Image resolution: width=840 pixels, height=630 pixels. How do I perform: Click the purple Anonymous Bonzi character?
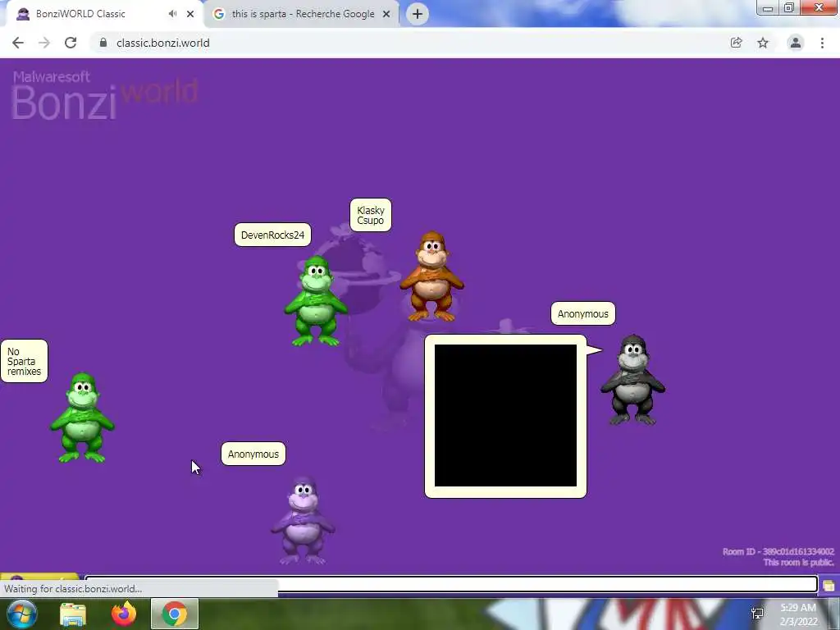click(x=303, y=521)
